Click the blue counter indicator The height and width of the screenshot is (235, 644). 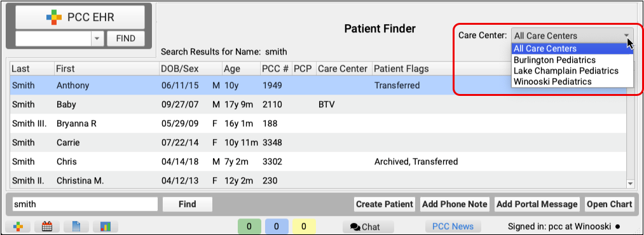pyautogui.click(x=277, y=226)
